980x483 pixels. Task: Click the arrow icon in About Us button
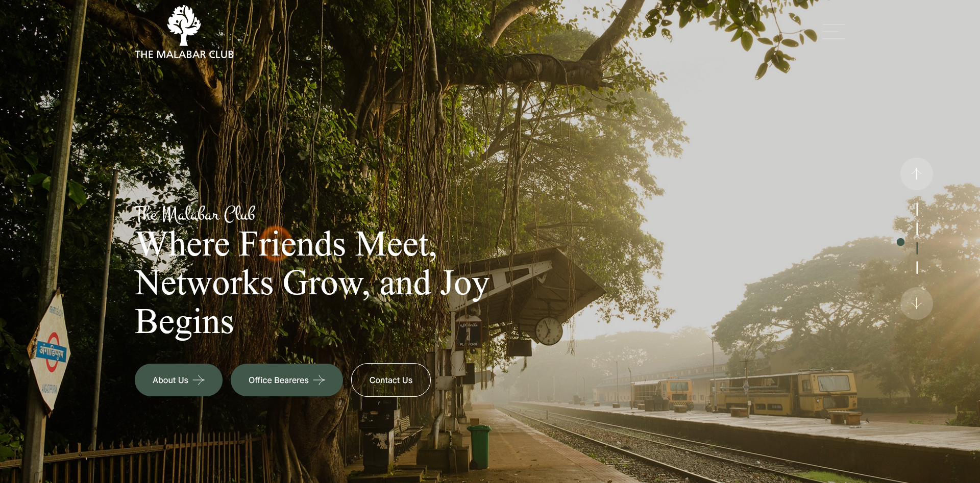point(199,380)
